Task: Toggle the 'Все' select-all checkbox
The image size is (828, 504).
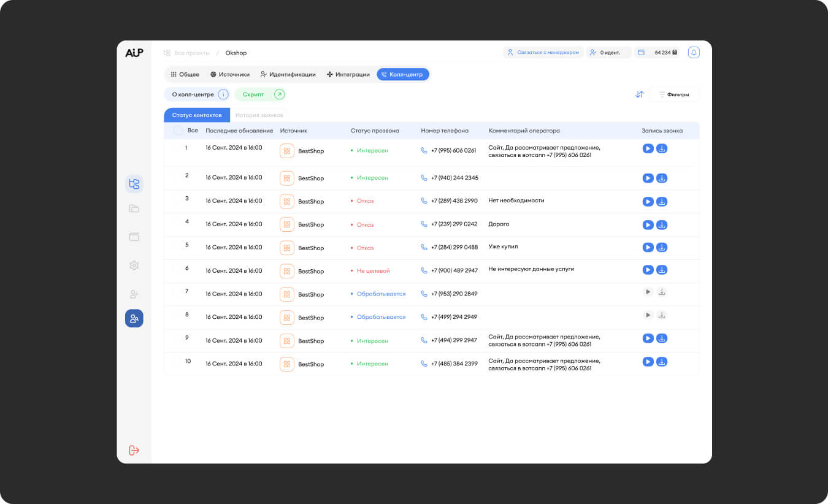Action: [178, 131]
